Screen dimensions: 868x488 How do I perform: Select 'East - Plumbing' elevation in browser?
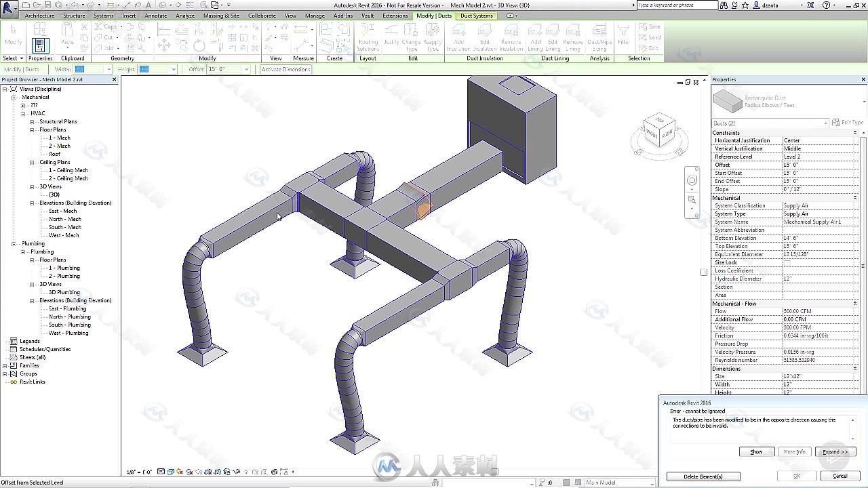(67, 308)
